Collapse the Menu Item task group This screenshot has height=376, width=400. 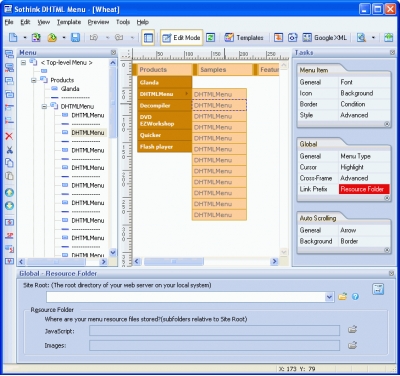click(x=387, y=124)
